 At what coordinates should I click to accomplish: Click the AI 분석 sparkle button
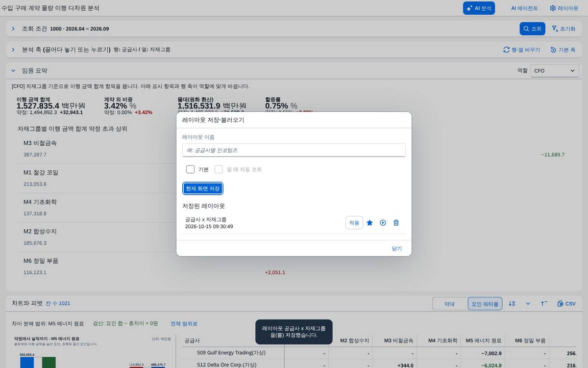point(479,8)
